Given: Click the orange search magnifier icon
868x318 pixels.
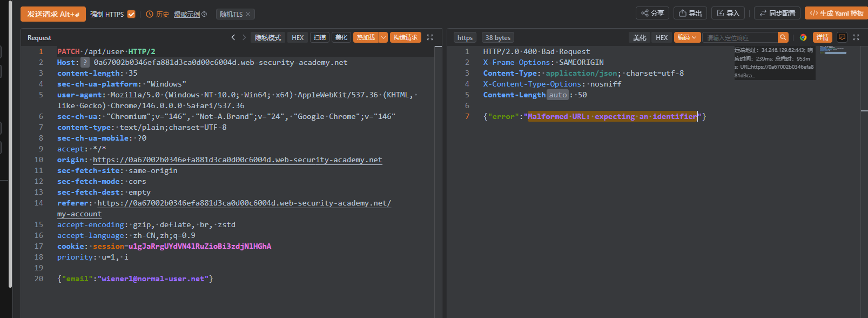Looking at the screenshot, I should (783, 37).
